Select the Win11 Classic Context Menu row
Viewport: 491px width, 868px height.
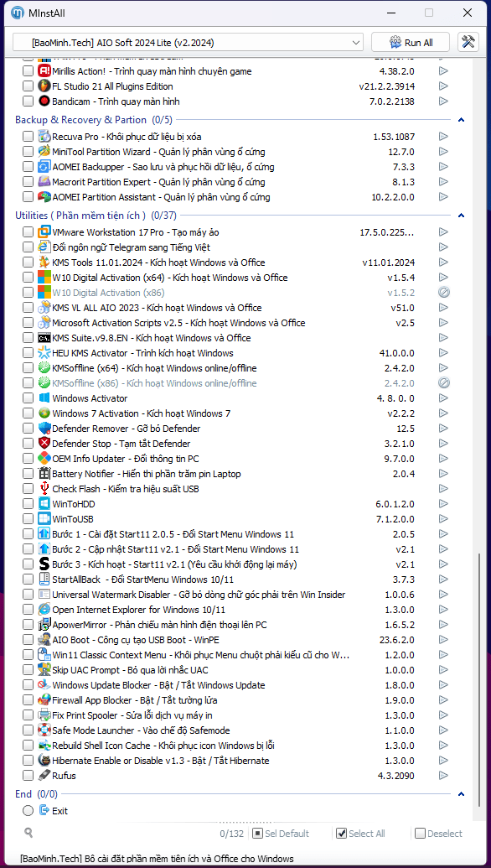click(x=201, y=655)
